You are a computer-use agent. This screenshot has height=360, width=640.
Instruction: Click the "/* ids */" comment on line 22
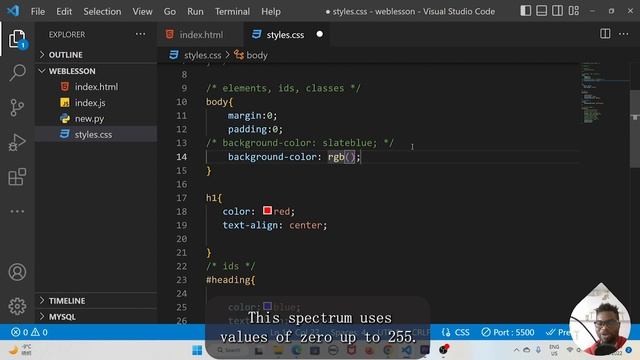231,266
